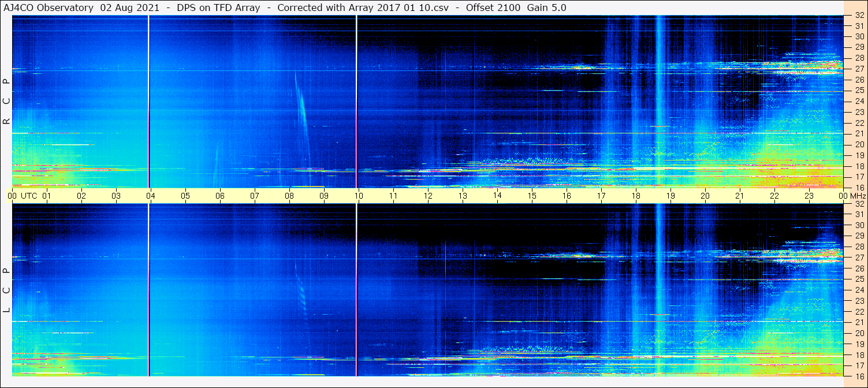
Task: Click the 24 MHz label of RCP panel
Action: 859,101
